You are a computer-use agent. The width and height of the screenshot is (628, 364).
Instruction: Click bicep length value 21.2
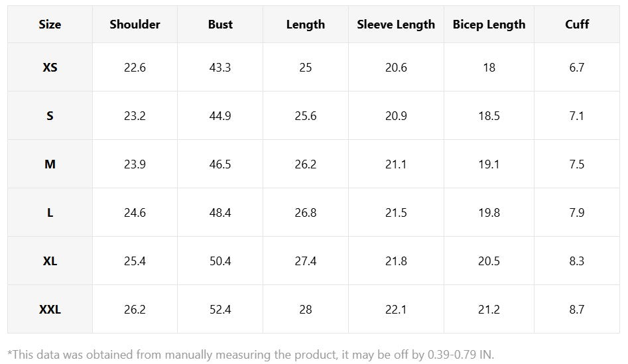489,310
